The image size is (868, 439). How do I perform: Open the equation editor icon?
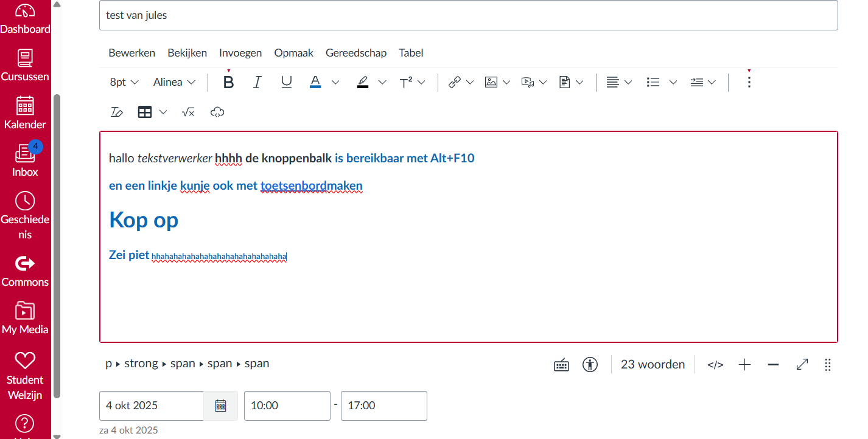click(x=188, y=112)
